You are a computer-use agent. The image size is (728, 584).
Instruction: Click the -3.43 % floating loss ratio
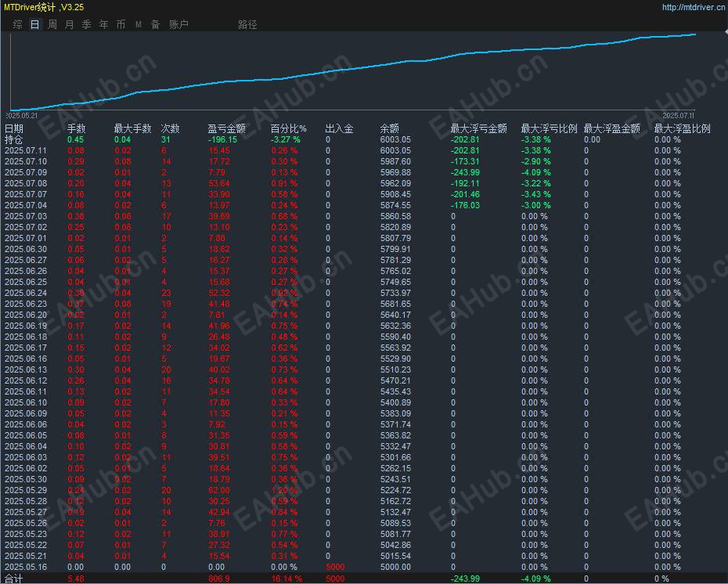tap(535, 194)
